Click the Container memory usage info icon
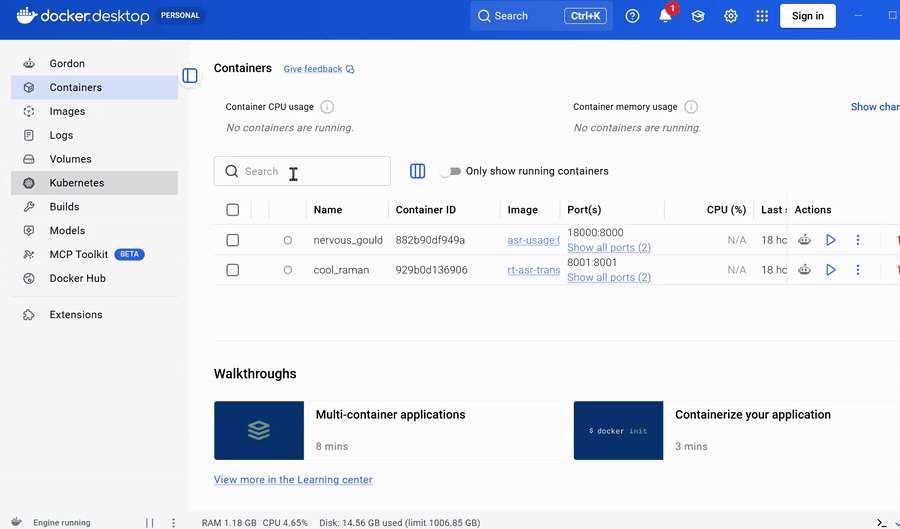 [691, 107]
